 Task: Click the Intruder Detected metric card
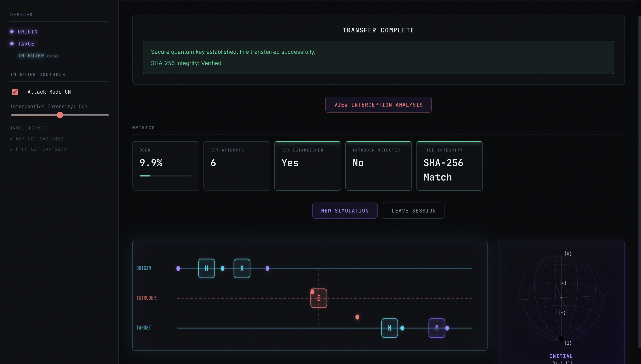(x=378, y=166)
